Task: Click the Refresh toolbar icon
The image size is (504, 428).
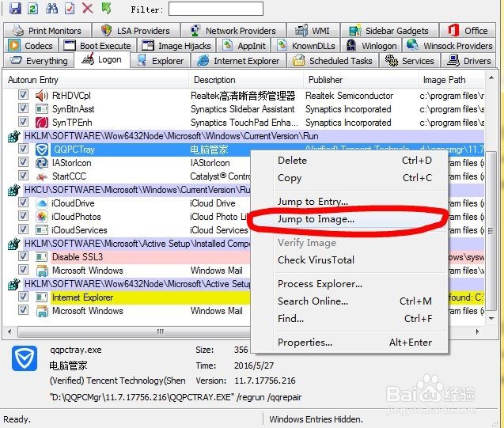Action: 32,8
